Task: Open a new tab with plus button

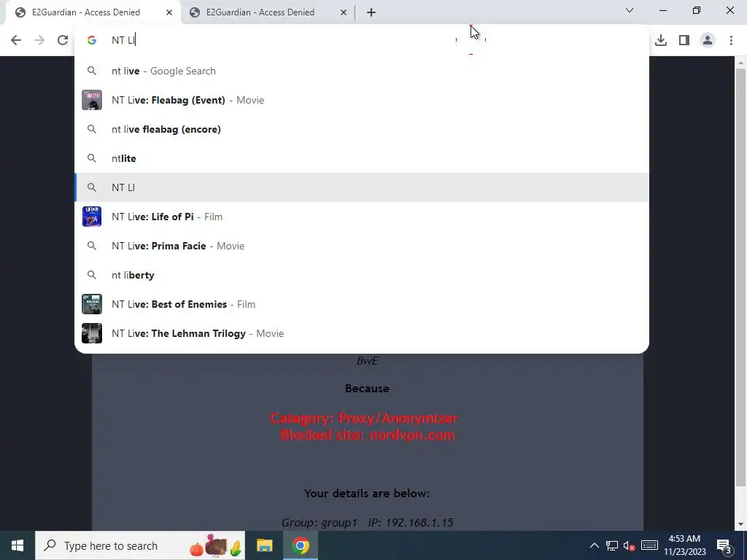Action: (371, 12)
